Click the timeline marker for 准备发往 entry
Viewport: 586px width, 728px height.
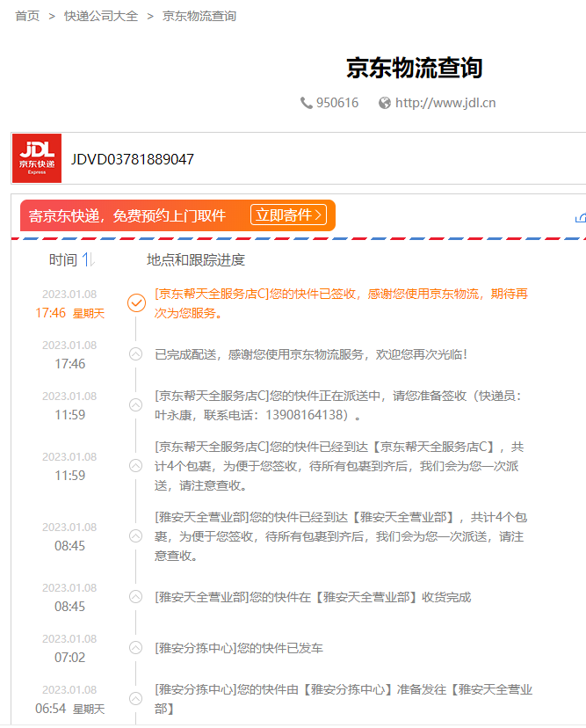(135, 698)
